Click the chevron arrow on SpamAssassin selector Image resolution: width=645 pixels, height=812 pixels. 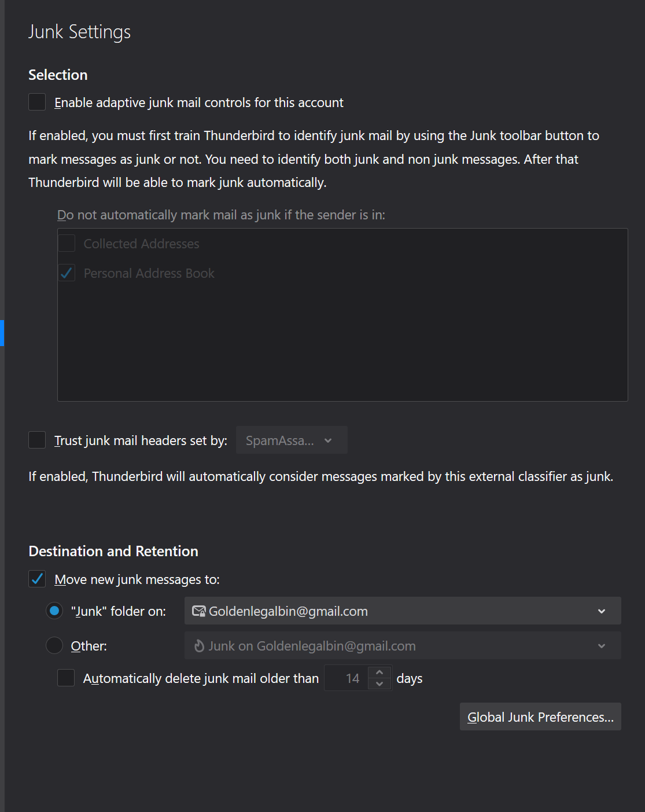tap(328, 440)
